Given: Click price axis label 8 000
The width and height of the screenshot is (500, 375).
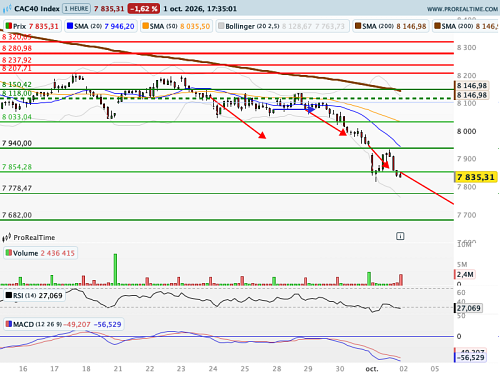Looking at the screenshot, I should pos(466,131).
